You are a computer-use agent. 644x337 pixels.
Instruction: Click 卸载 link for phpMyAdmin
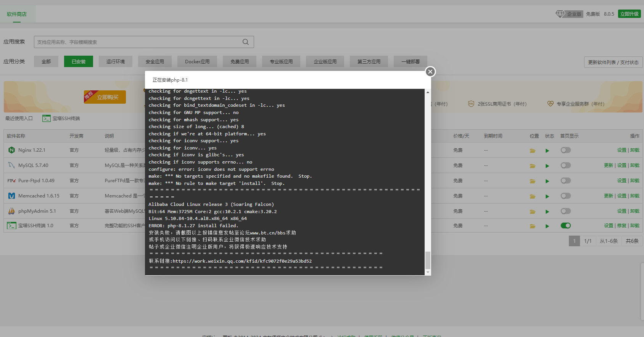click(x=635, y=211)
